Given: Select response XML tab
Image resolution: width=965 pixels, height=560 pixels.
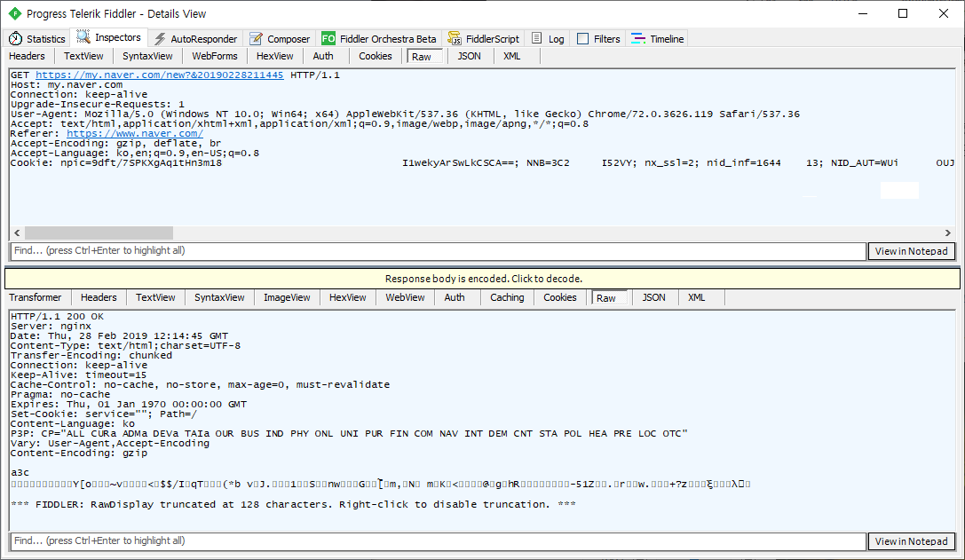Looking at the screenshot, I should pos(697,297).
